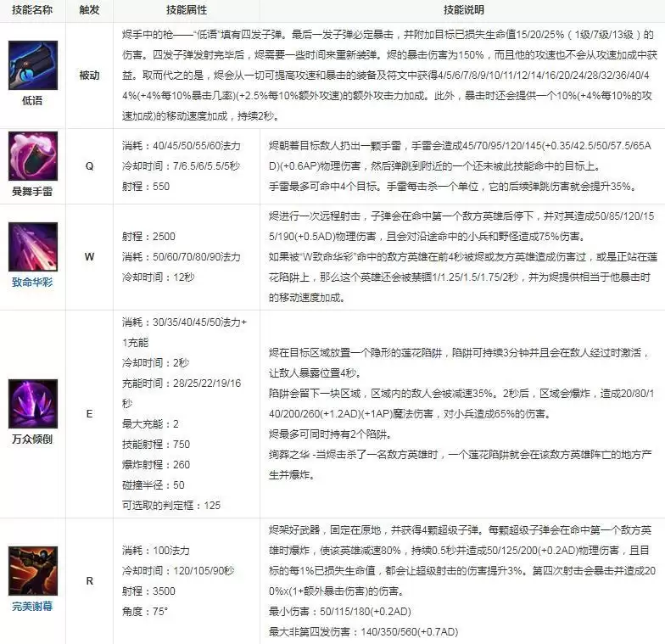Click 消耗：50/60/70/80/90法力 text
This screenshot has height=644, width=665.
click(x=182, y=256)
